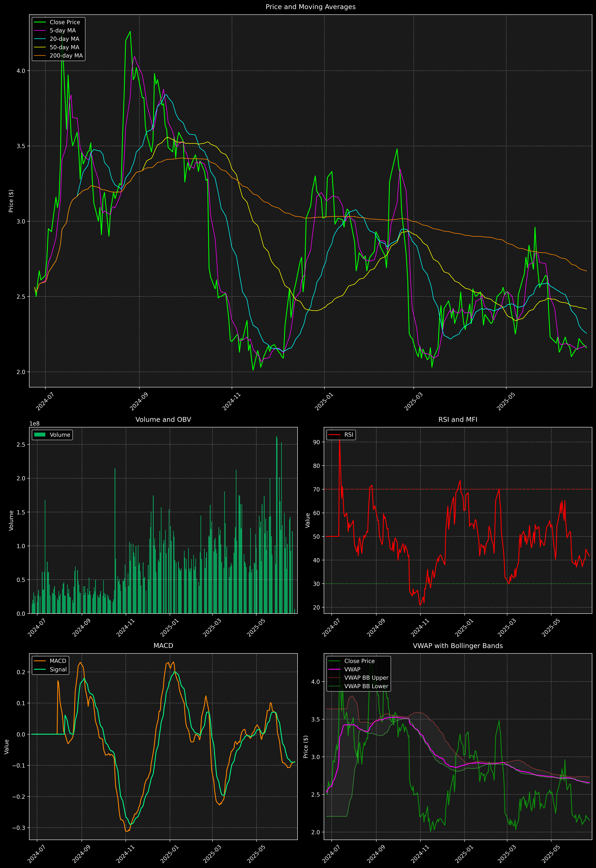Click the 'Volume and OBV' chart title
Viewport: 596px width, 868px height.
(x=163, y=419)
